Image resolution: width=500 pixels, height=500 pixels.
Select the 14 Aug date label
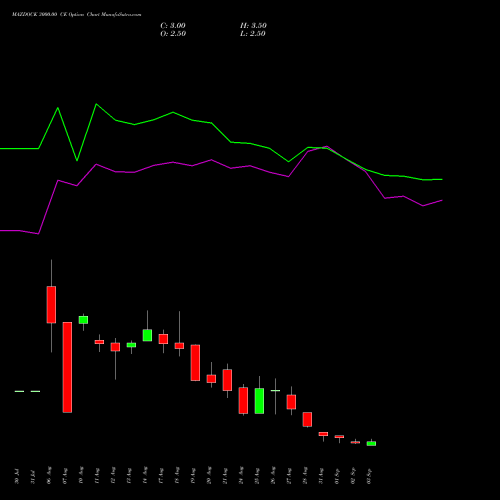tap(145, 475)
